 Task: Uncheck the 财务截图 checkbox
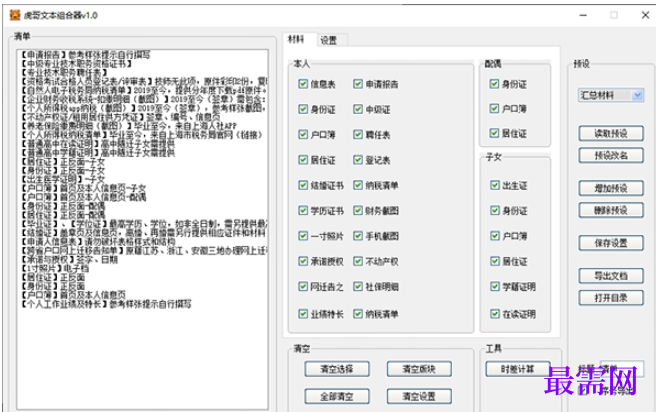[x=358, y=210]
